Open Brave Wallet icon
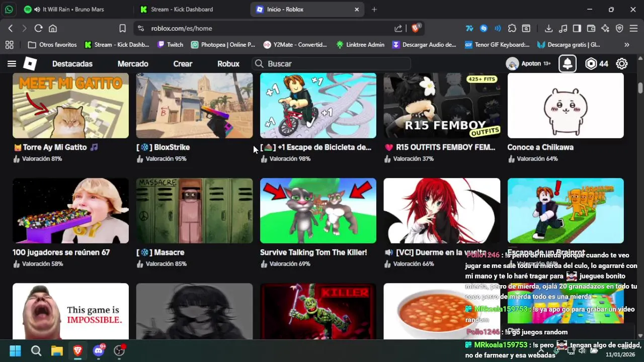 tap(591, 29)
